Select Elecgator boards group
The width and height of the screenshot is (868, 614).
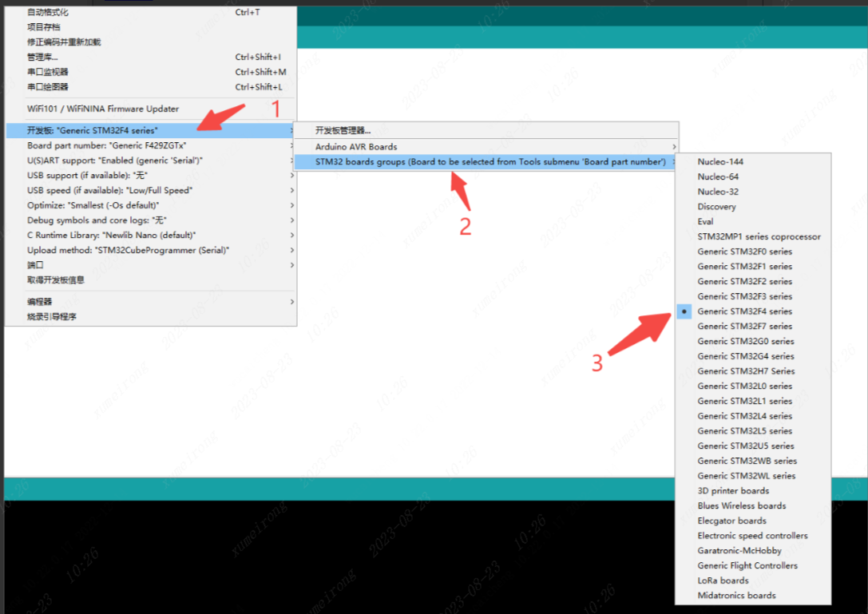tap(753, 521)
